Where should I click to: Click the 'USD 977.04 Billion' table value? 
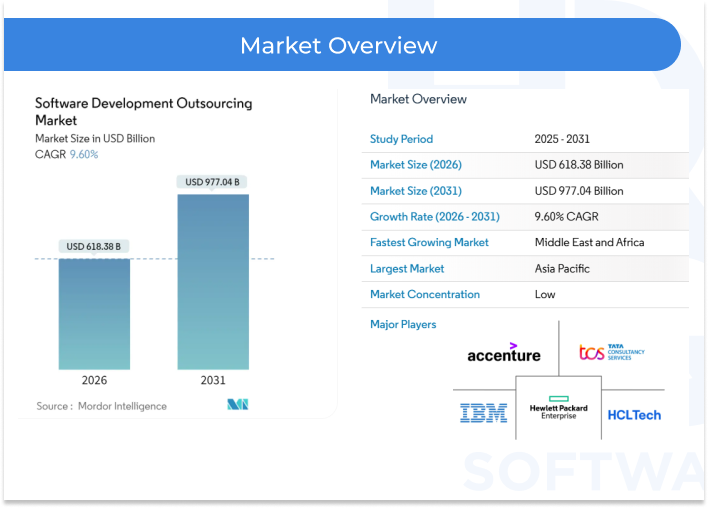(579, 191)
